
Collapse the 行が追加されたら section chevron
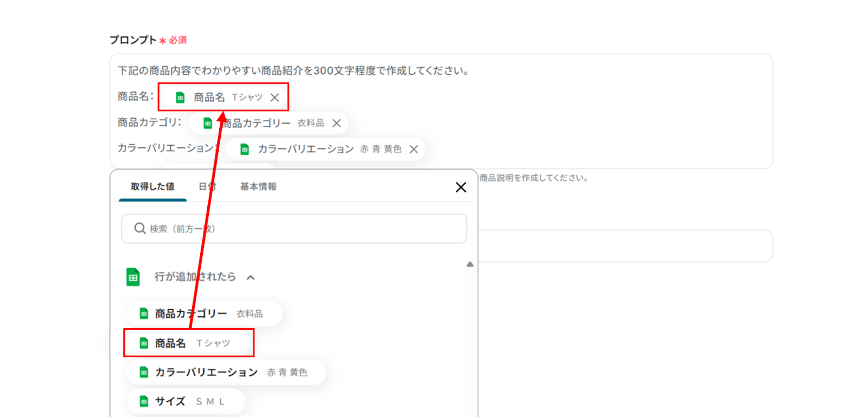pyautogui.click(x=251, y=278)
